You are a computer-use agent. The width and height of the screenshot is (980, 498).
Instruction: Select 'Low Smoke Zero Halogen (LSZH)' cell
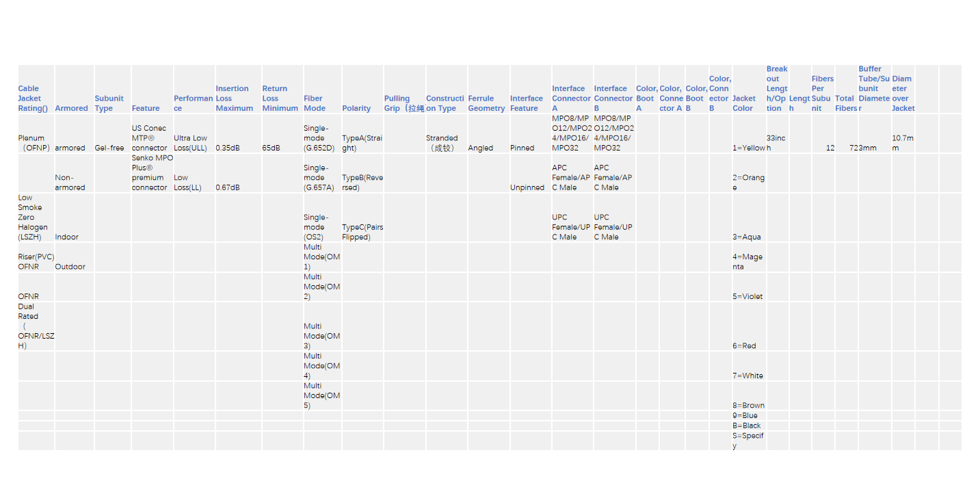click(36, 218)
